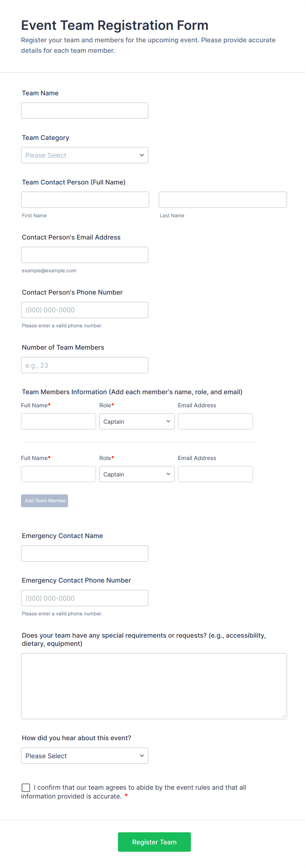Click the contact person Last Name field
The height and width of the screenshot is (868, 305).
pos(223,200)
